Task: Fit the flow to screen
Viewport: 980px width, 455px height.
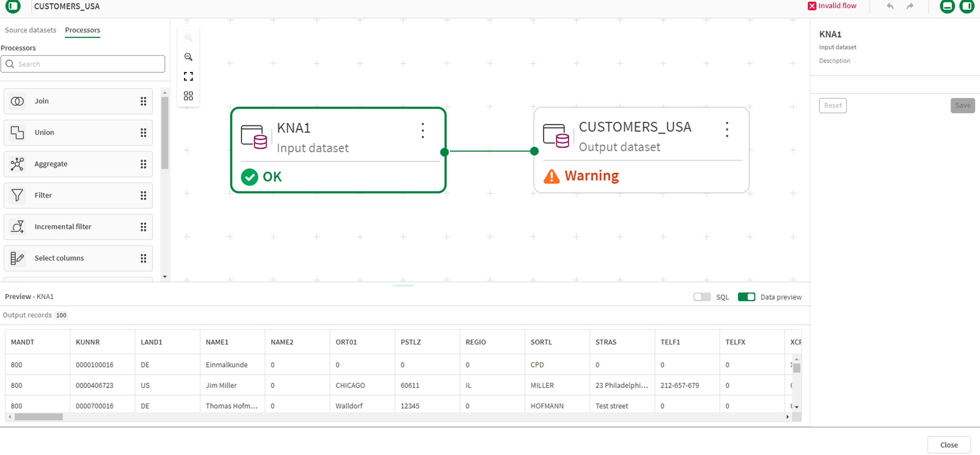Action: pyautogui.click(x=188, y=76)
